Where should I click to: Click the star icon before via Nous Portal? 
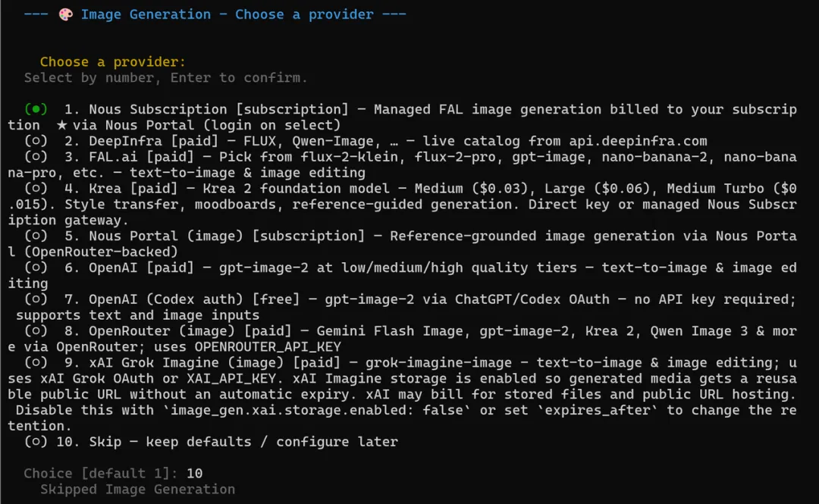click(x=61, y=125)
